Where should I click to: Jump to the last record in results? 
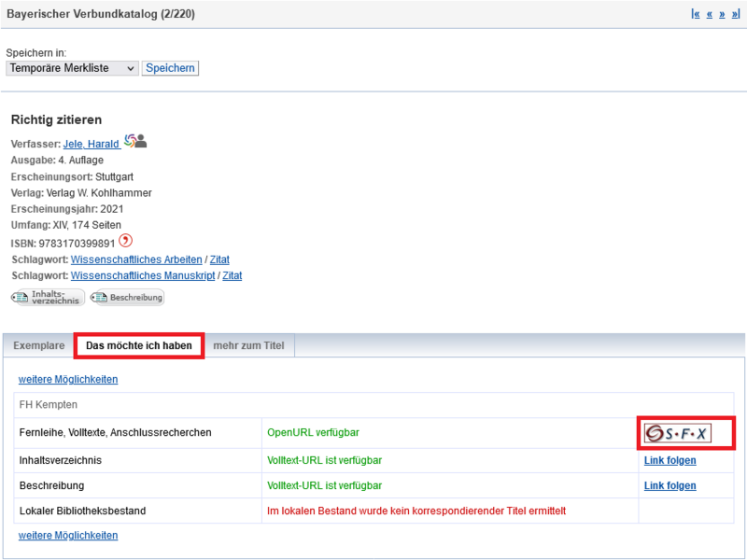pyautogui.click(x=736, y=15)
